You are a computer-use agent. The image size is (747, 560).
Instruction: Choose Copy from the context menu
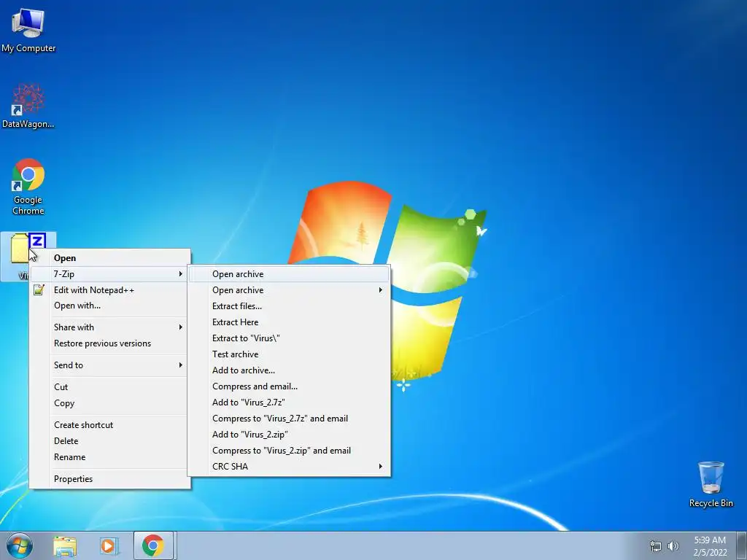point(110,403)
